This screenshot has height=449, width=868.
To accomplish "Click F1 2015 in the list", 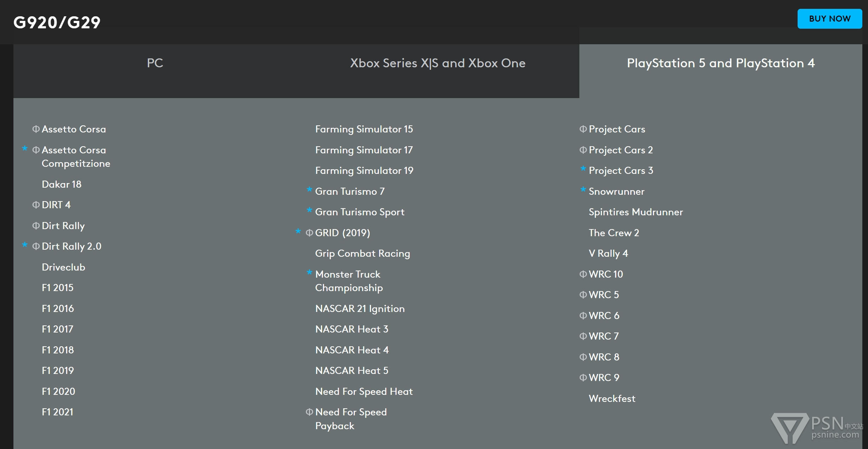I will tap(58, 288).
